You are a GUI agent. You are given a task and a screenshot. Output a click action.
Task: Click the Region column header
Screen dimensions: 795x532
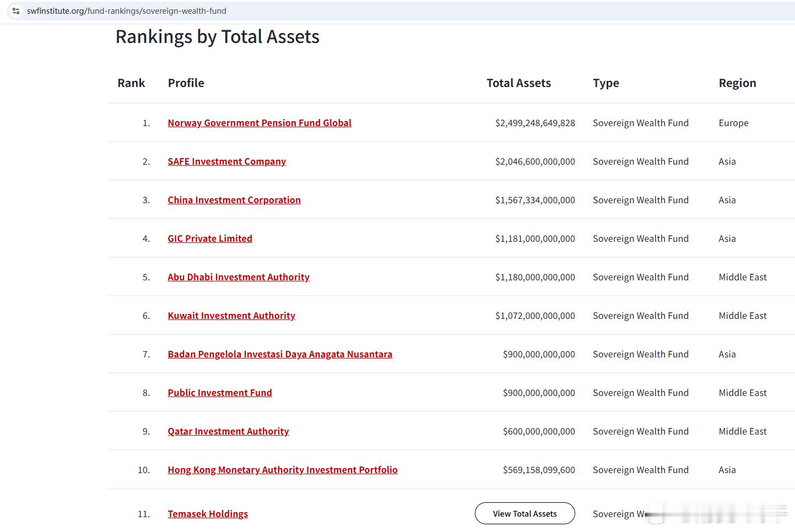[x=737, y=83]
